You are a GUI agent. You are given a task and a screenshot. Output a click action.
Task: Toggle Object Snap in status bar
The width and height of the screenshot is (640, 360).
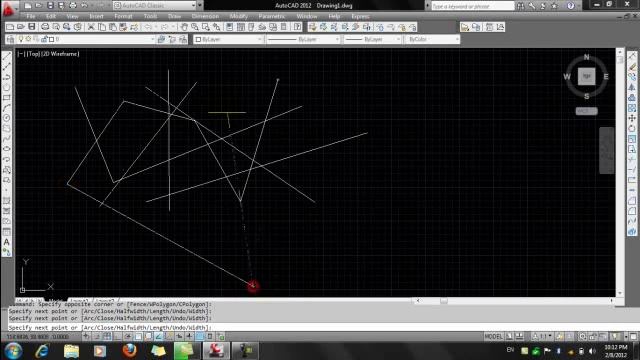[138, 336]
